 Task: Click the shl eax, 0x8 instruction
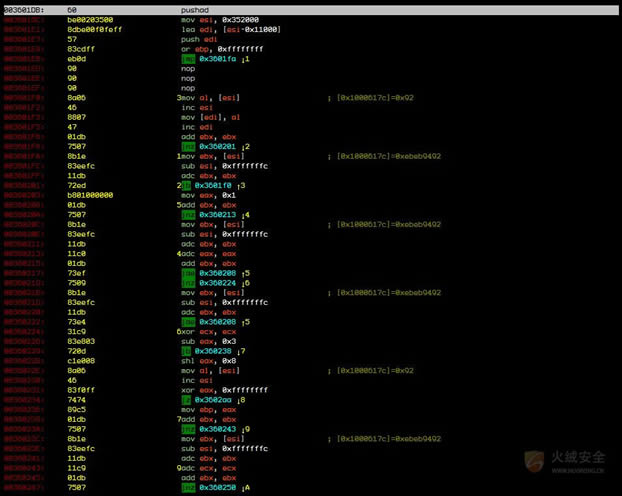(205, 361)
